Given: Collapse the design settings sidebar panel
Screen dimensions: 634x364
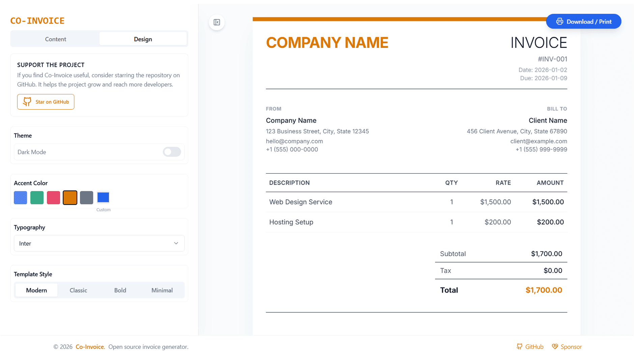Looking at the screenshot, I should click(x=217, y=22).
